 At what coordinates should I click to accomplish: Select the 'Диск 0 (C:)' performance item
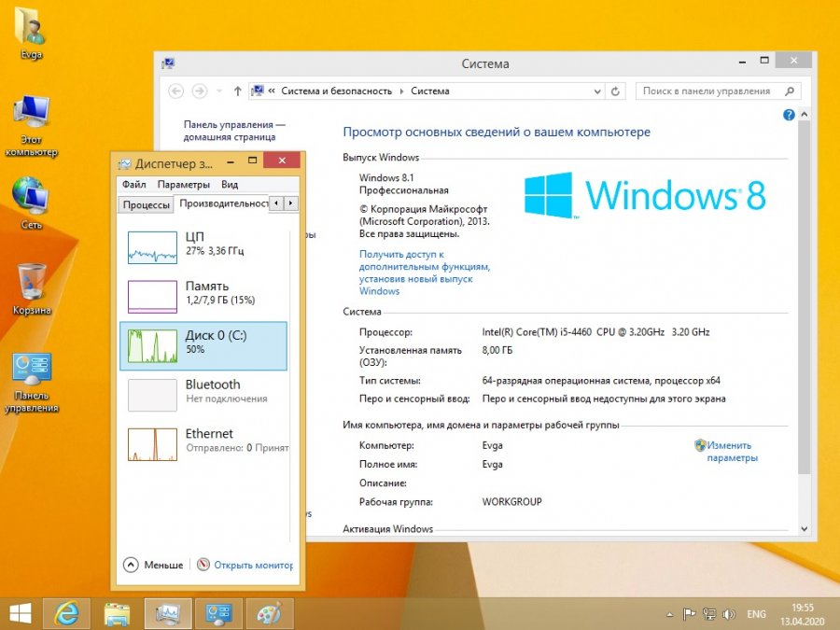click(x=203, y=345)
